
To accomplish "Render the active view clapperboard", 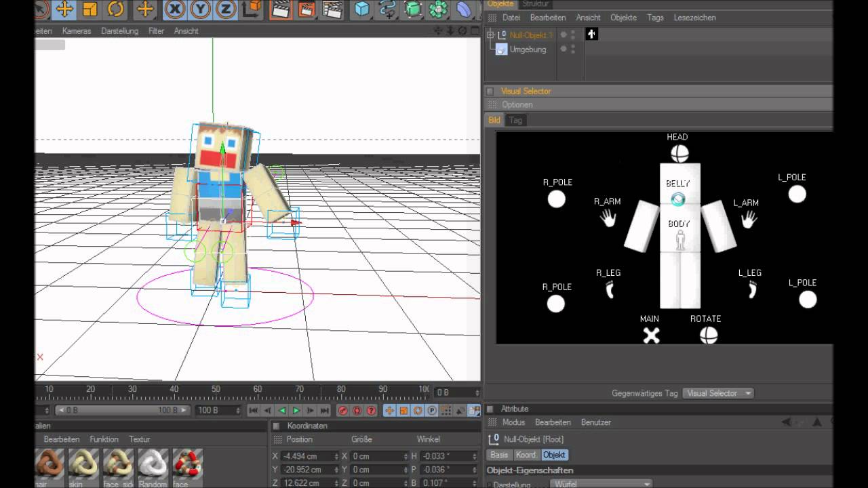I will click(x=281, y=9).
